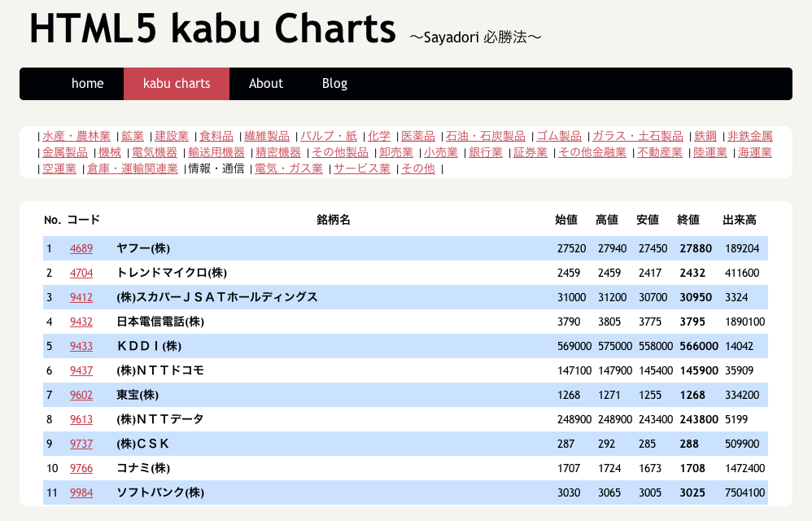
Task: Select the 建設業 category link
Action: 172,136
